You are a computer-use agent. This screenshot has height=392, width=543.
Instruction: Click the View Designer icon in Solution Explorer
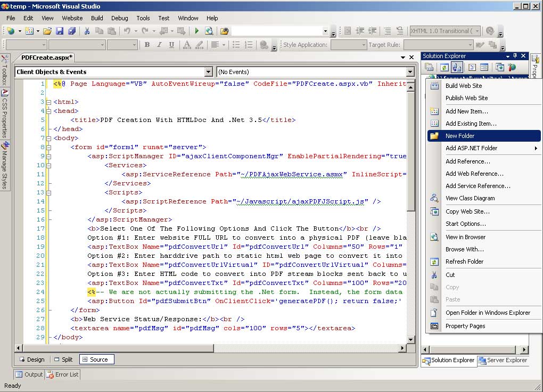tap(484, 67)
